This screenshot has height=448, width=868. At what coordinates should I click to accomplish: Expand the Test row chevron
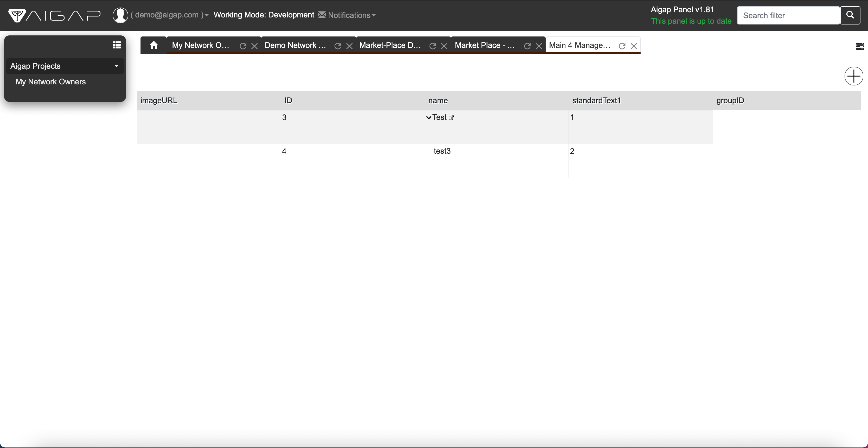tap(429, 118)
